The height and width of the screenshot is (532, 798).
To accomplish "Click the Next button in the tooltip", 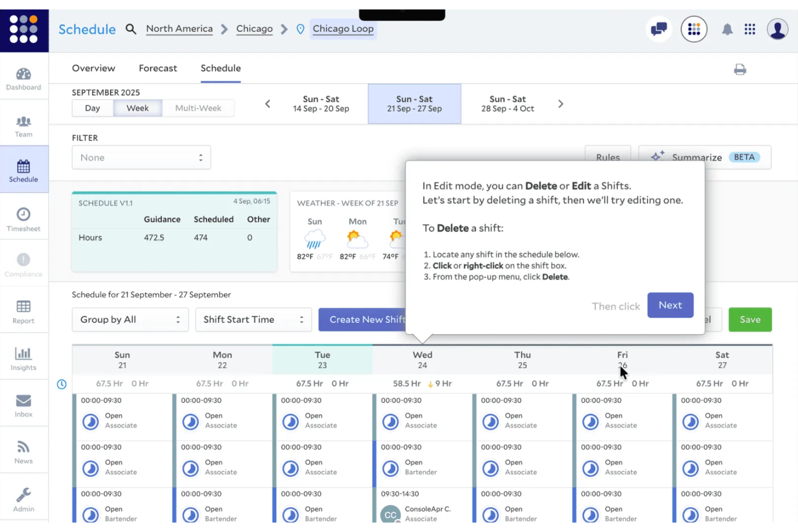I will tap(670, 305).
